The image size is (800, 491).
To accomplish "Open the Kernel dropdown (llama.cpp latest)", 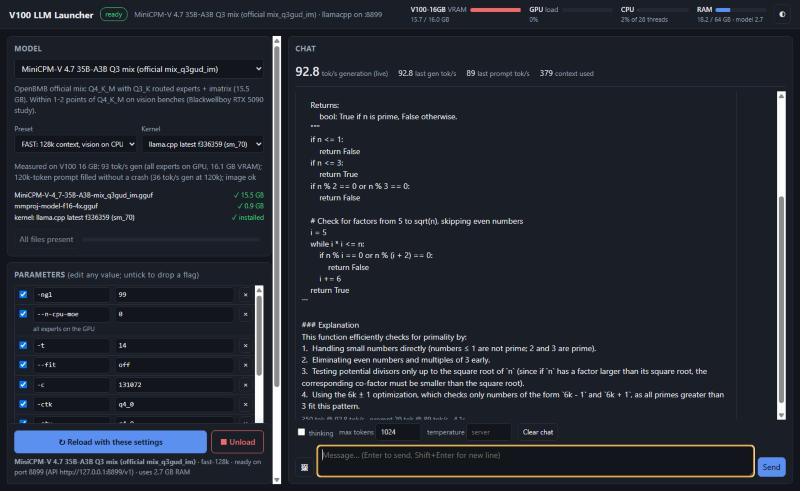I will point(203,144).
